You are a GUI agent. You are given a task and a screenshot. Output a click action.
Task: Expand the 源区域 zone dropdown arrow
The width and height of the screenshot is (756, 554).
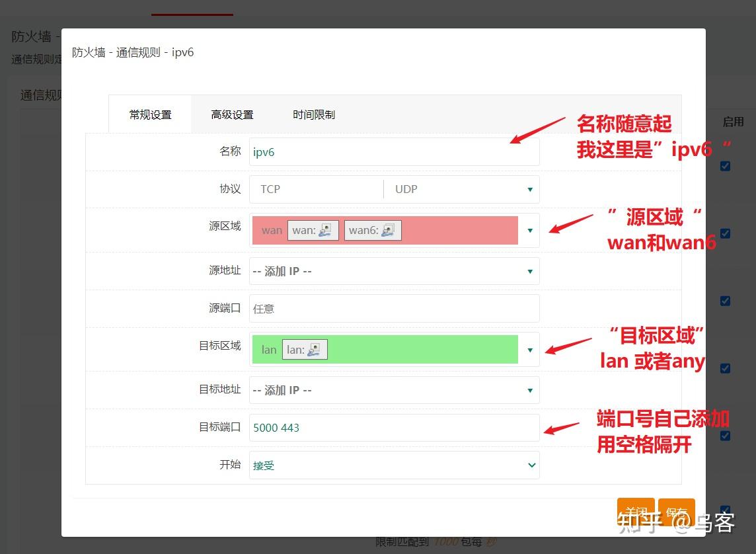pos(530,230)
